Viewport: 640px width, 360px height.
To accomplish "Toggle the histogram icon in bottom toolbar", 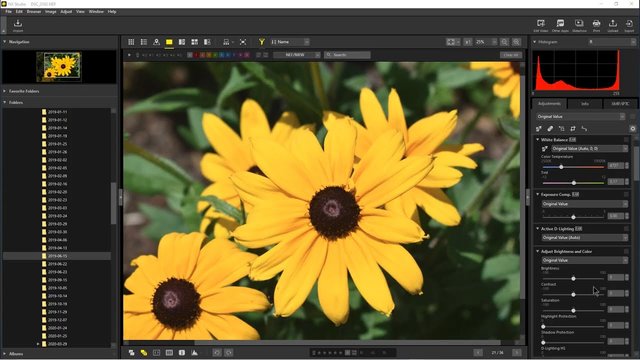I will click(194, 353).
